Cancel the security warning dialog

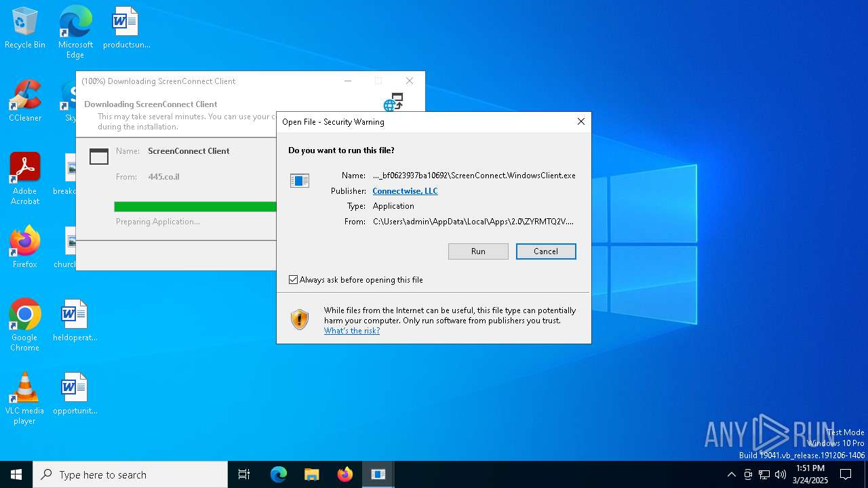tap(546, 251)
